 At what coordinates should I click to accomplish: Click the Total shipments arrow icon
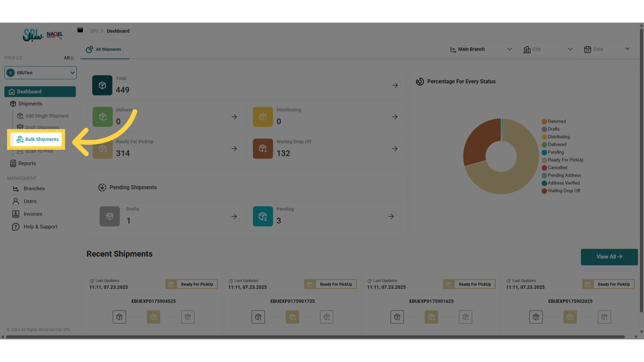(x=395, y=85)
